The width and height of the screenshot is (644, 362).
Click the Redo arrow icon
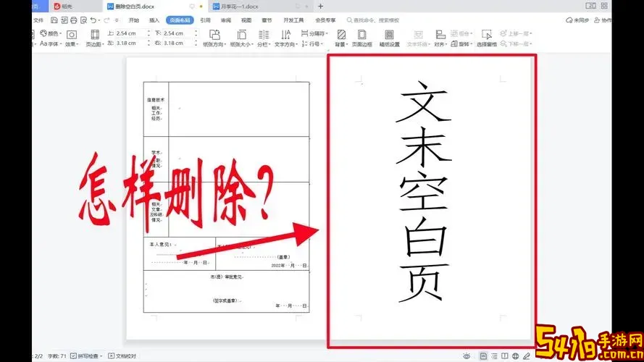click(106, 20)
